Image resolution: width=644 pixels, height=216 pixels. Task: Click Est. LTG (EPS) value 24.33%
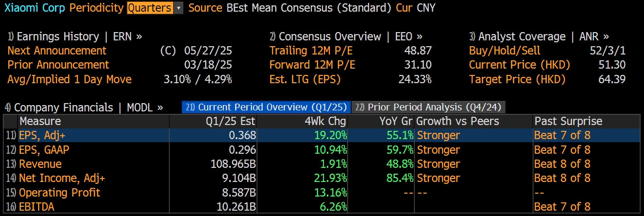(x=415, y=79)
